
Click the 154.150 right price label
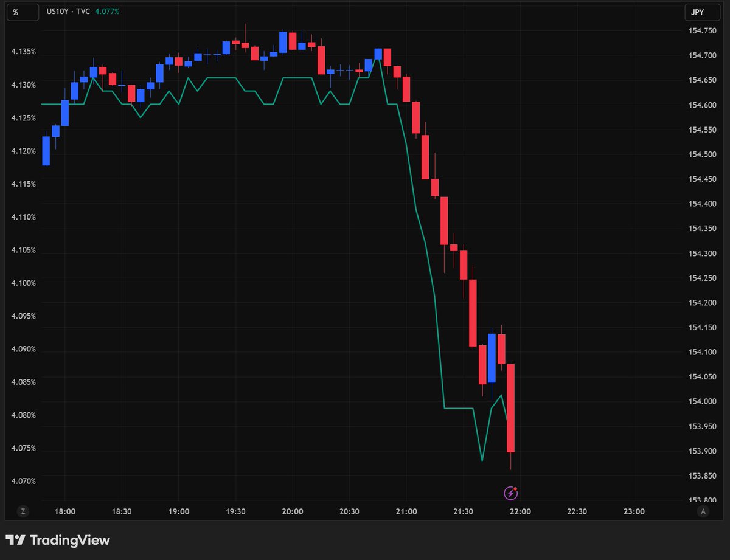point(702,327)
